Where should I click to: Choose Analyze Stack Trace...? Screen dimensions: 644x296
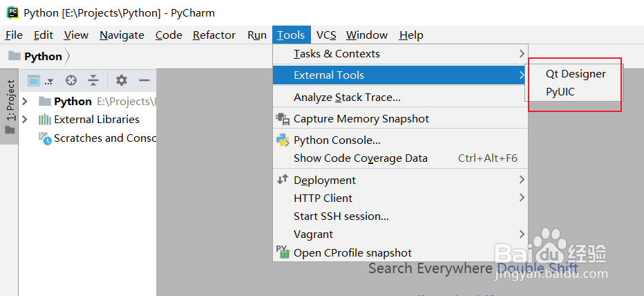pos(400,98)
